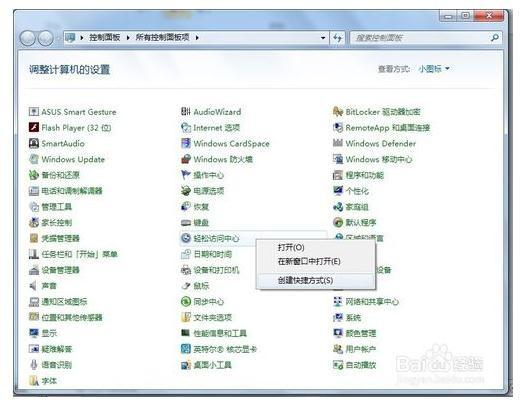Open the 位置和其他传感器 link
Viewport: 521px width, 406px height.
[x=72, y=317]
